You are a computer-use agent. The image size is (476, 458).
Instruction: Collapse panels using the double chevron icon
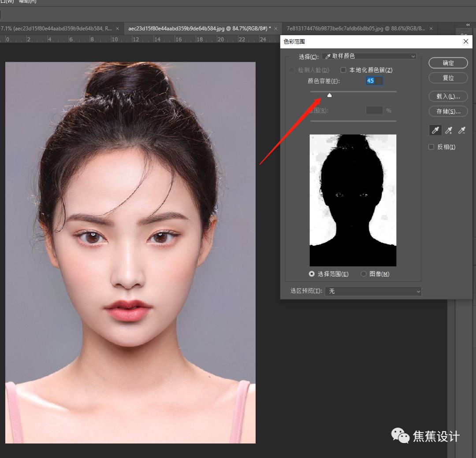[468, 25]
